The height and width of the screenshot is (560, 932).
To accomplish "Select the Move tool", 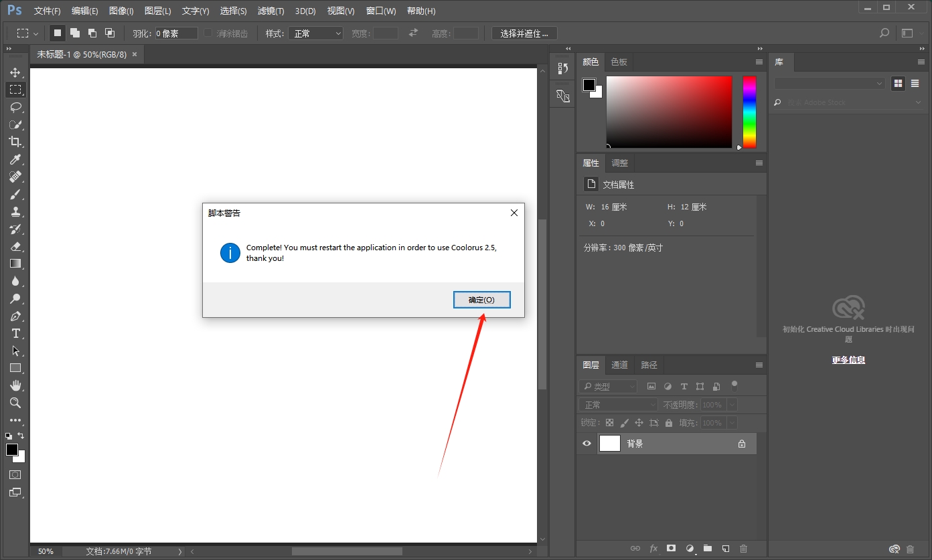I will (15, 72).
